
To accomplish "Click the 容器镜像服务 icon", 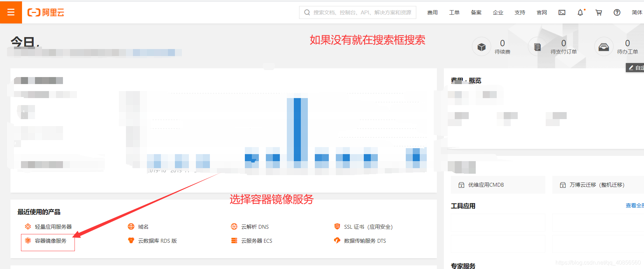I will (x=28, y=241).
